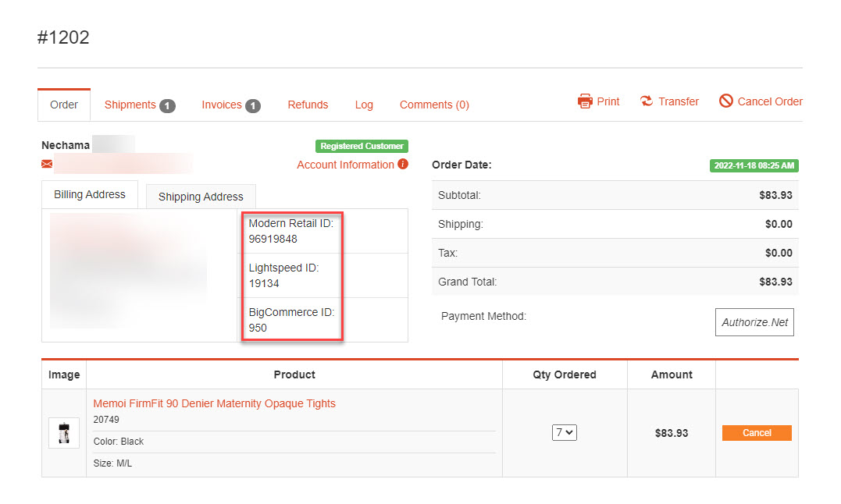Open the Order tab
Screen dimensions: 841x504
64,105
